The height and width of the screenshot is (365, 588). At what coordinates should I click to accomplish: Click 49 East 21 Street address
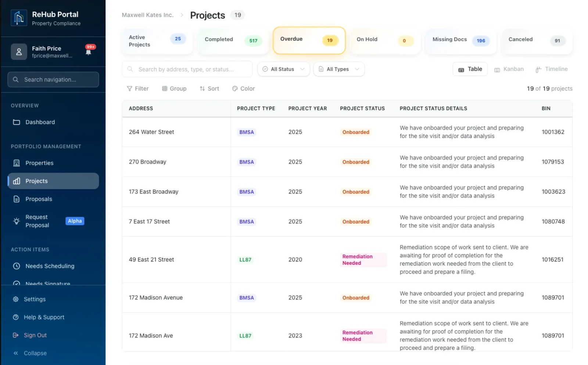point(151,260)
